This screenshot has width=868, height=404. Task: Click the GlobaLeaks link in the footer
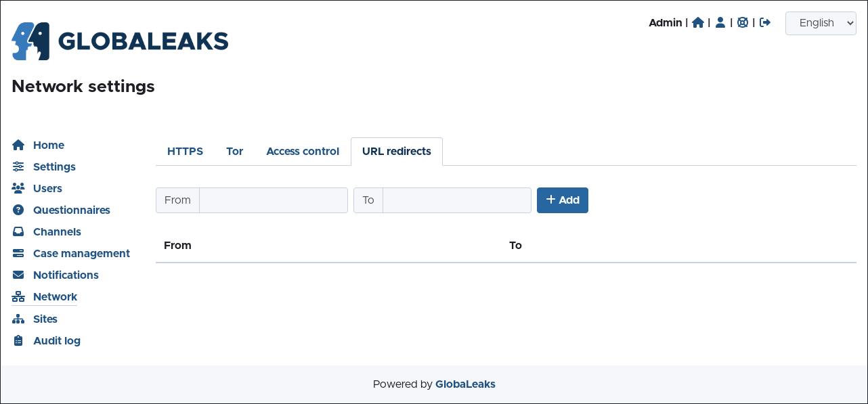pos(465,384)
